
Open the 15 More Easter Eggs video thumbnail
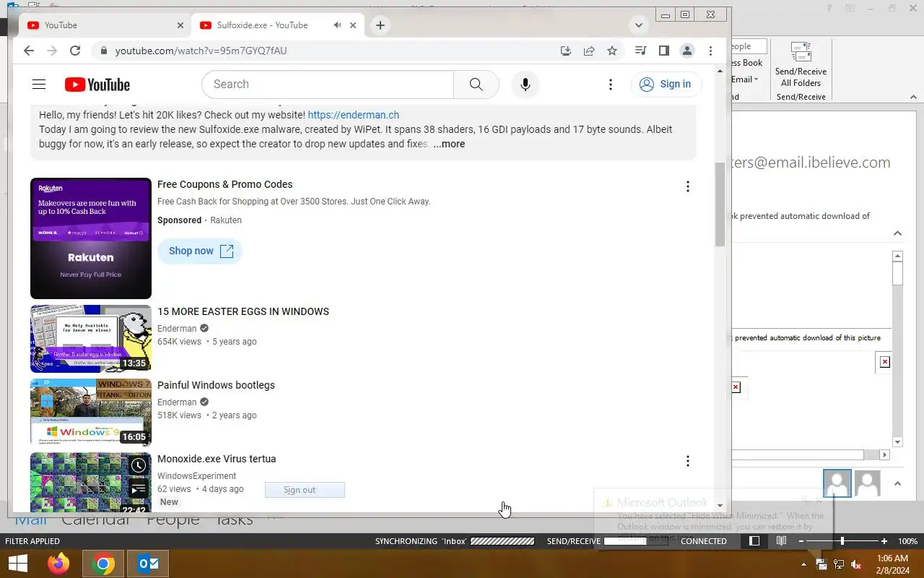(x=91, y=339)
